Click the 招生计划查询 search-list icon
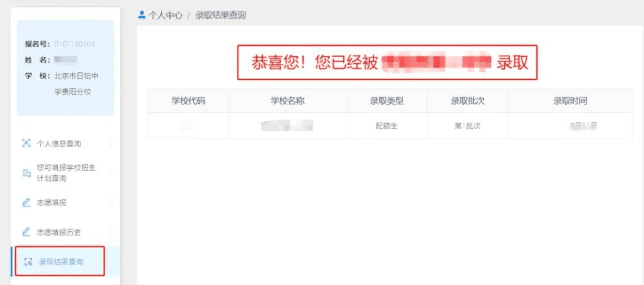This screenshot has width=644, height=285. pos(26,172)
